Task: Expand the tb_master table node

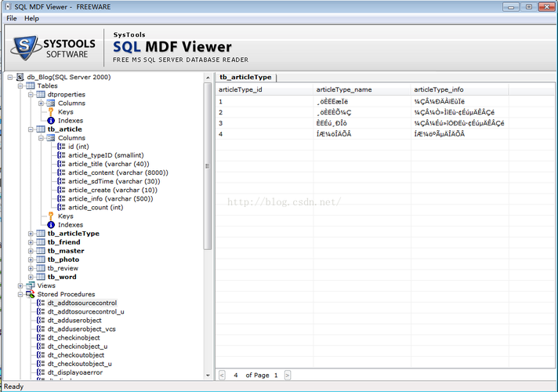Action: pyautogui.click(x=31, y=251)
